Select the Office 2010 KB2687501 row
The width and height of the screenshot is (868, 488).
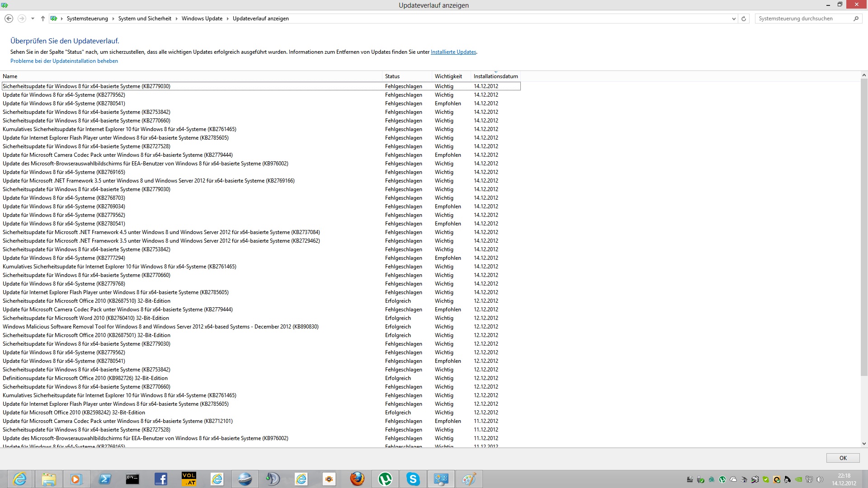click(x=261, y=335)
